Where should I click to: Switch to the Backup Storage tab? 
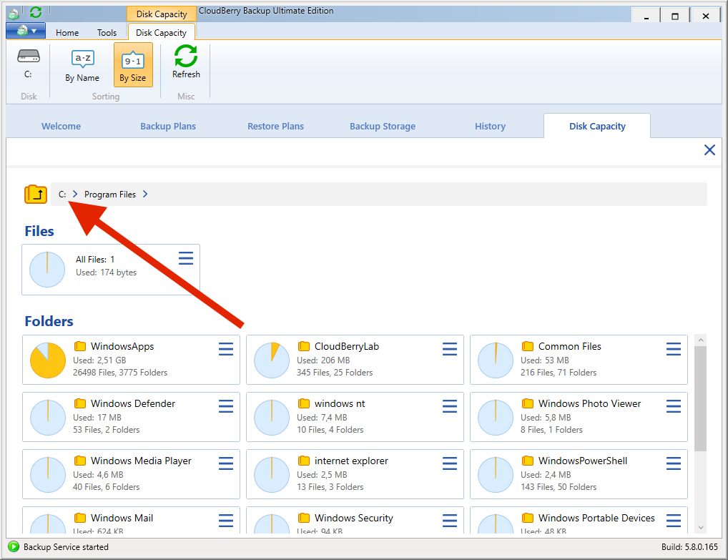click(x=383, y=127)
